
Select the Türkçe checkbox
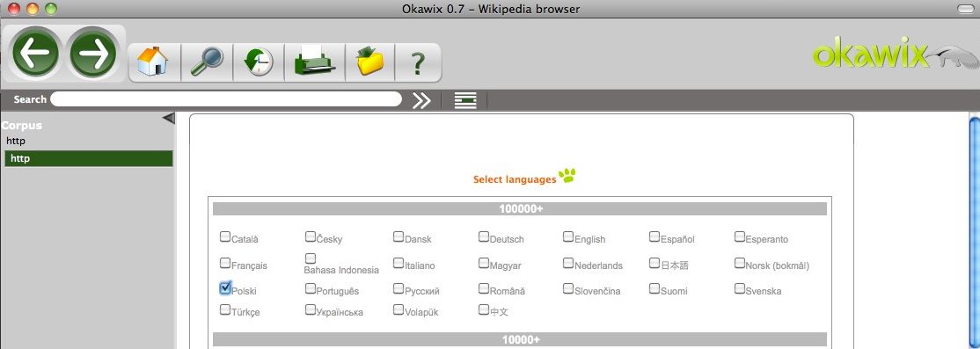(x=225, y=309)
